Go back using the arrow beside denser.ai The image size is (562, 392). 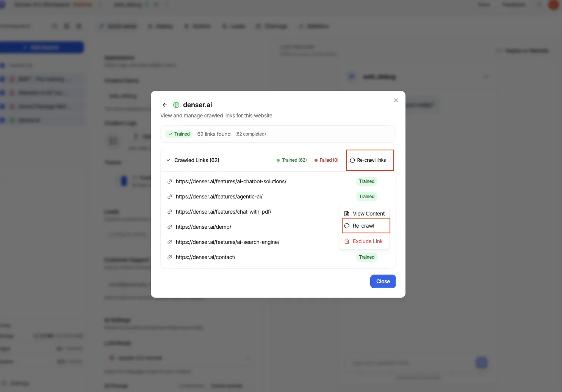tap(165, 105)
